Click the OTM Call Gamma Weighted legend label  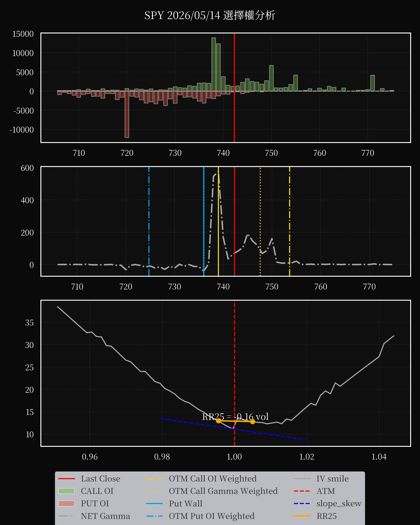pyautogui.click(x=223, y=491)
